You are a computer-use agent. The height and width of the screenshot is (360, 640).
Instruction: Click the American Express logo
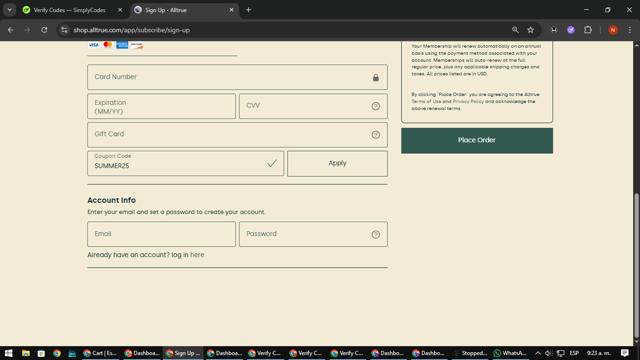tap(122, 44)
